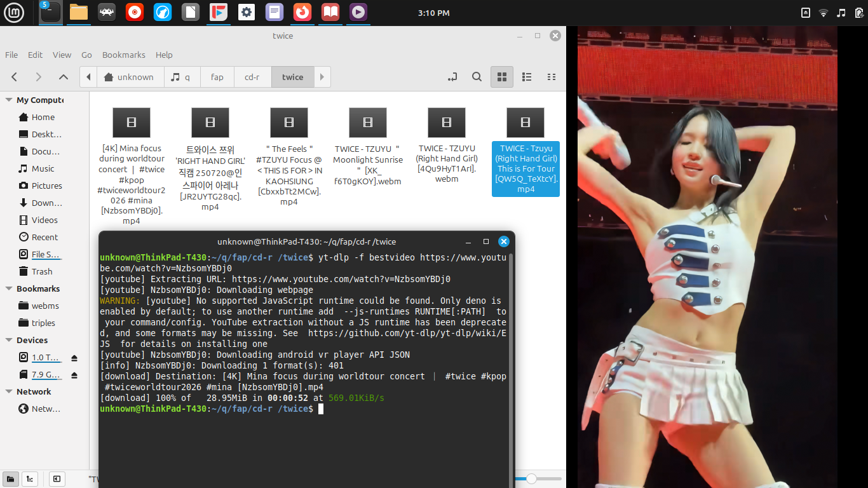
Task: Select the Mina focus worldtour concert mp4
Action: click(132, 166)
